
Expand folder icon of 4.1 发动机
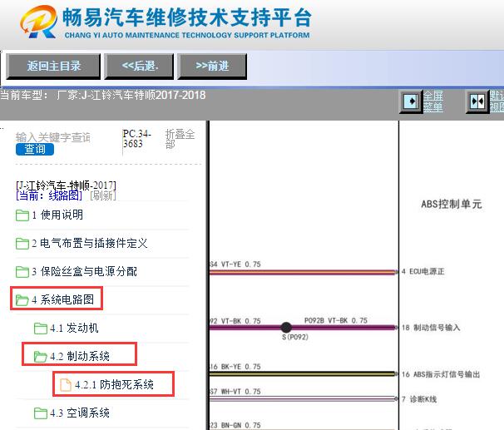tap(41, 329)
